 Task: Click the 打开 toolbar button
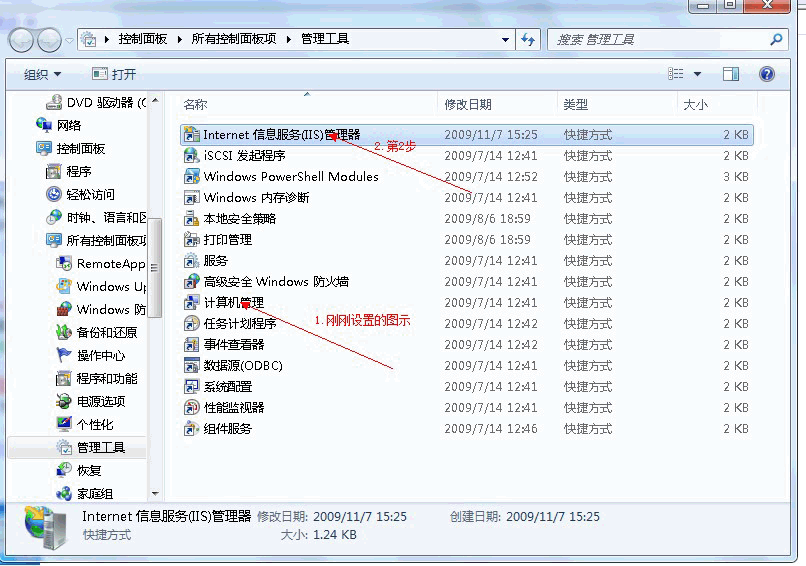(x=114, y=75)
